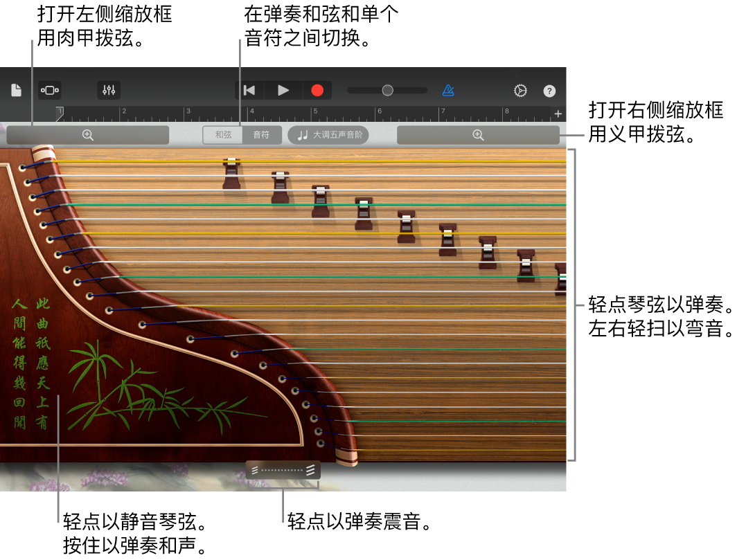Open the left zoom box
Image resolution: width=746 pixels, height=560 pixels.
coord(88,135)
